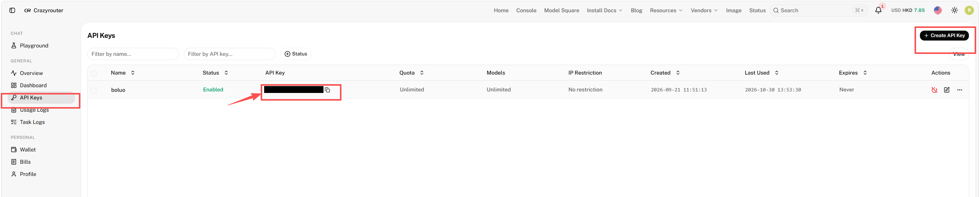Open Console in top nav
Image resolution: width=980 pixels, height=197 pixels.
526,10
